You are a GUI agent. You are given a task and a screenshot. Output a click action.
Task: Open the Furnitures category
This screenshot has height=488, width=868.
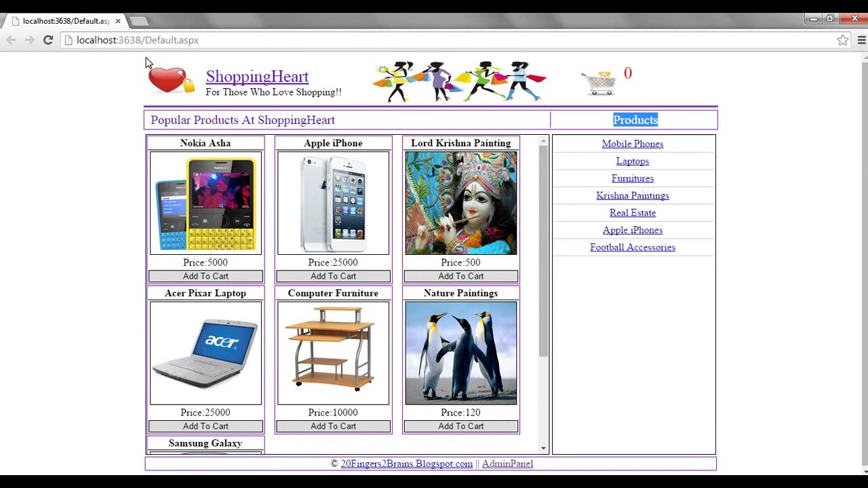pos(633,178)
